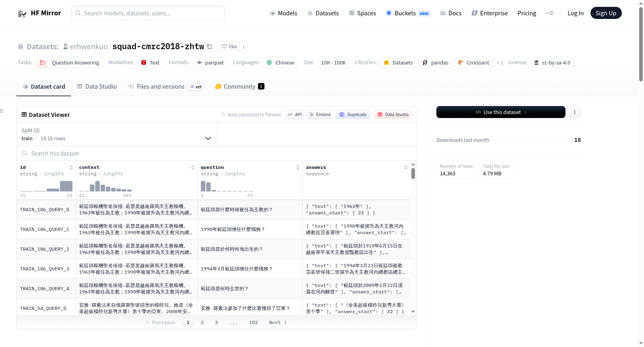Open the erhwenkuo profile link
This screenshot has width=644, height=347.
click(89, 46)
